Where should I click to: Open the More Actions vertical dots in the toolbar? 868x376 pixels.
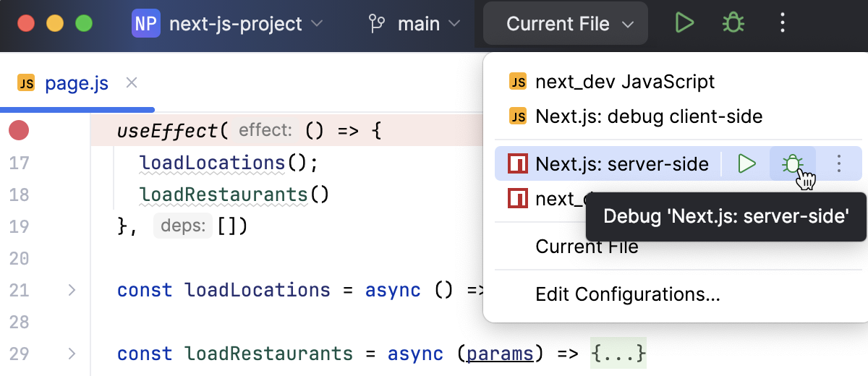click(x=782, y=23)
